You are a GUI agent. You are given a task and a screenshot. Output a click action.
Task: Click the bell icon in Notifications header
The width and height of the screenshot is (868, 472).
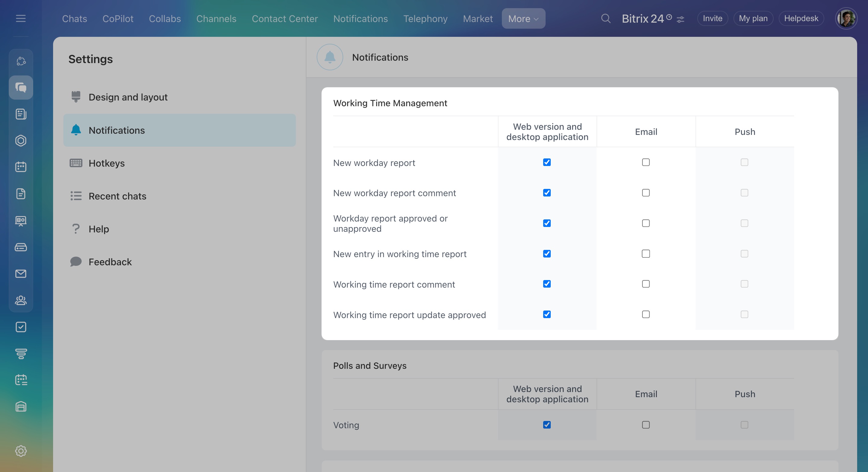(330, 57)
